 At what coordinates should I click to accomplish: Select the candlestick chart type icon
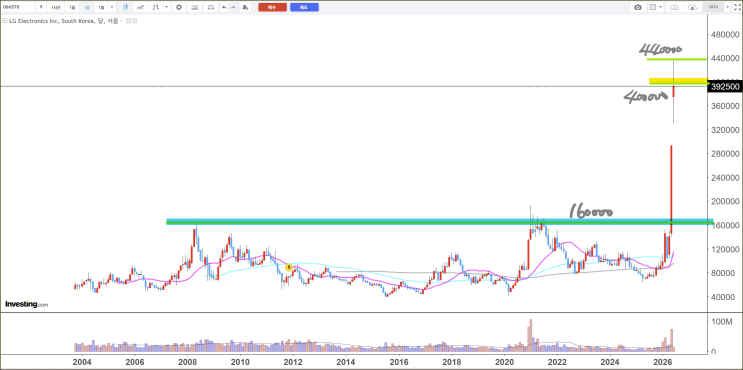125,7
